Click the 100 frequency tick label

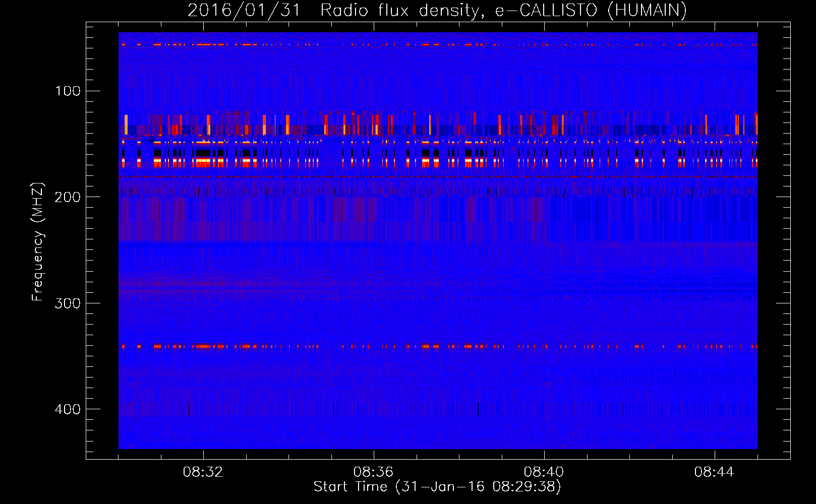(68, 91)
